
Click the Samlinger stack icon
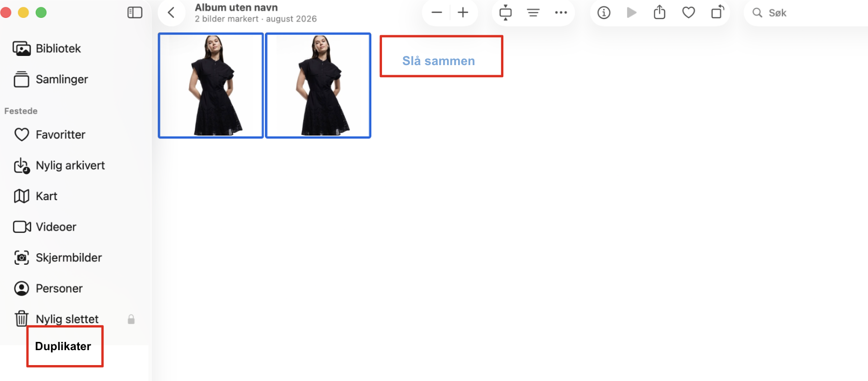click(x=22, y=79)
